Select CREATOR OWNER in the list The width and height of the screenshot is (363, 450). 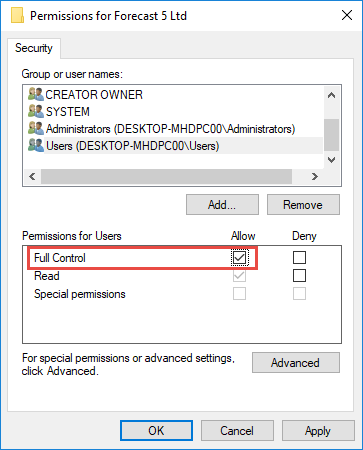[x=94, y=95]
